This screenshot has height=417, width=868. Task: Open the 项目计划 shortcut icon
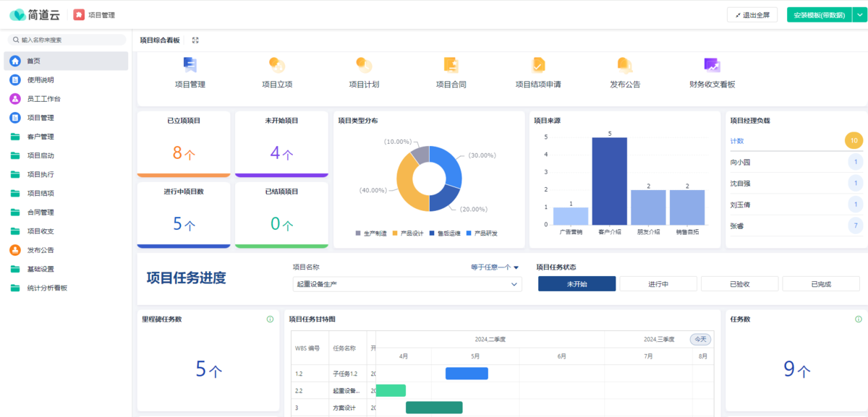(x=364, y=66)
